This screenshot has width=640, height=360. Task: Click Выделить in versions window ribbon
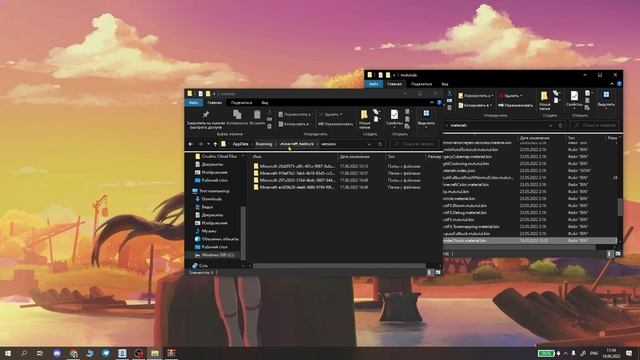click(x=426, y=118)
